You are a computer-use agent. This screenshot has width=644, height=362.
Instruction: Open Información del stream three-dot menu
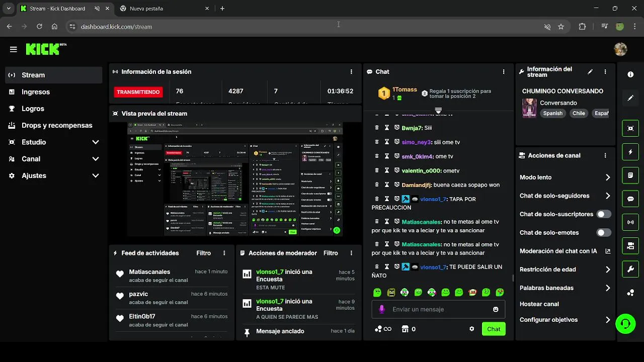click(x=605, y=72)
